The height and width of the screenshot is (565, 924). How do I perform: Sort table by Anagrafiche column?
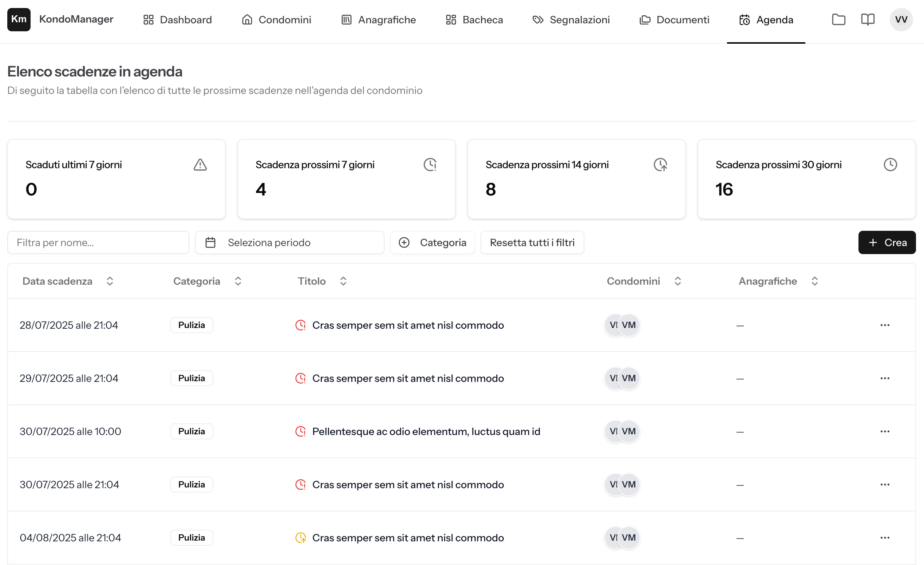[x=778, y=281]
